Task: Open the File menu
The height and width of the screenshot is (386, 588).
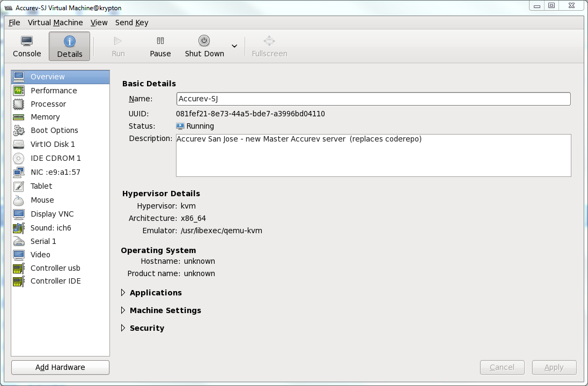Action: pos(14,23)
